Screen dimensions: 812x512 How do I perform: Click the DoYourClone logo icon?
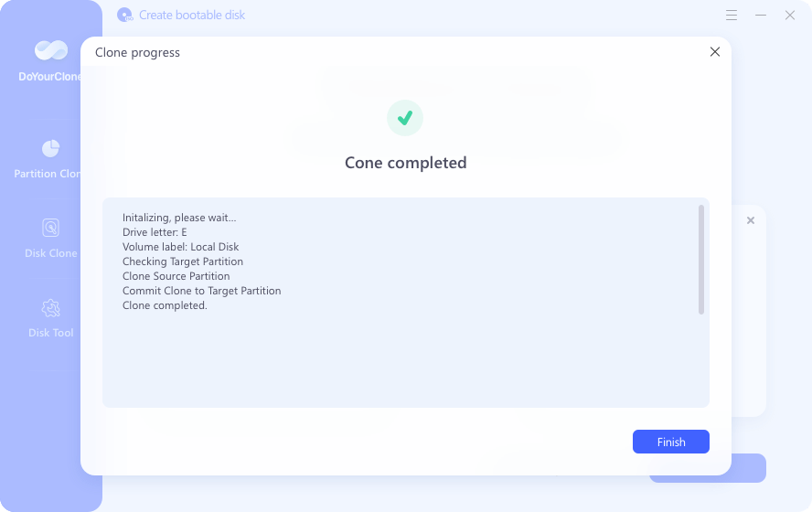point(51,49)
